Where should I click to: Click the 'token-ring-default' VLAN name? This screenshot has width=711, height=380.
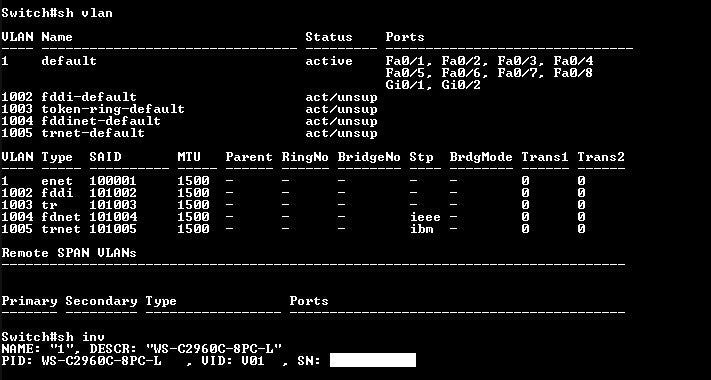click(113, 109)
